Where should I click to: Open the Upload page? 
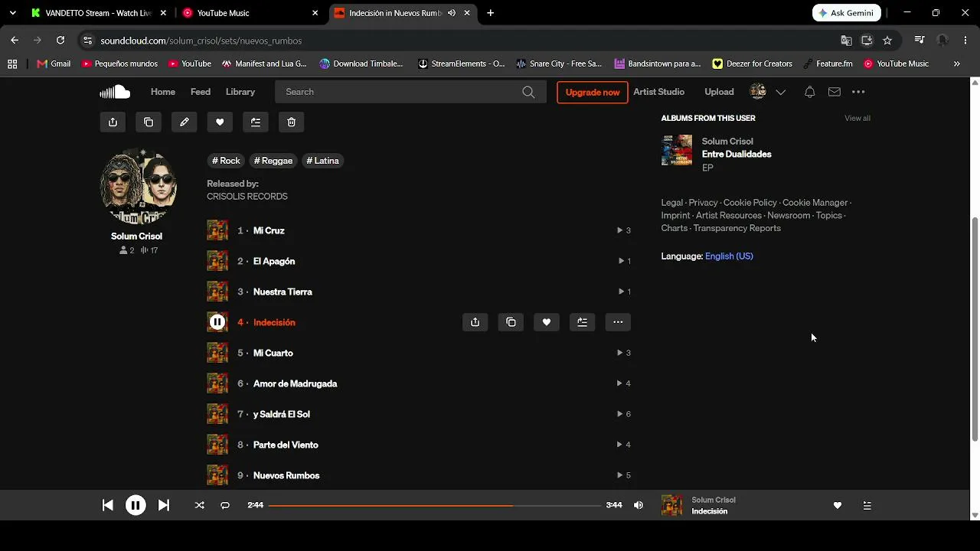pyautogui.click(x=719, y=92)
